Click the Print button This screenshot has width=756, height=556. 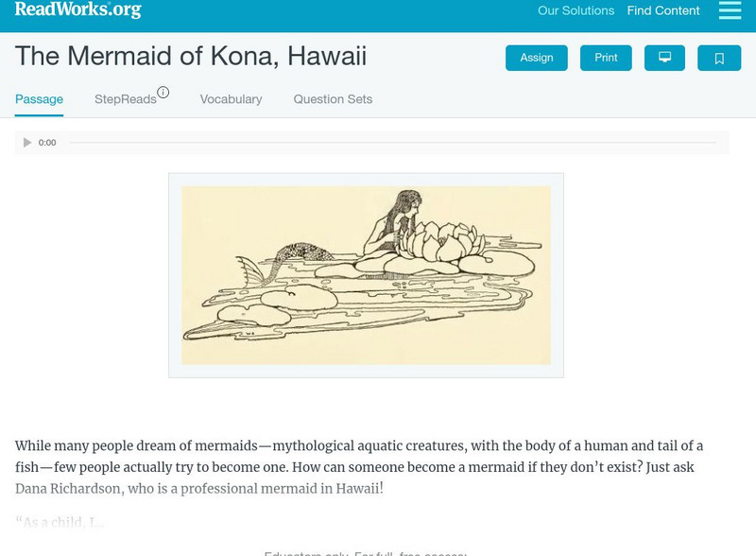(x=606, y=58)
